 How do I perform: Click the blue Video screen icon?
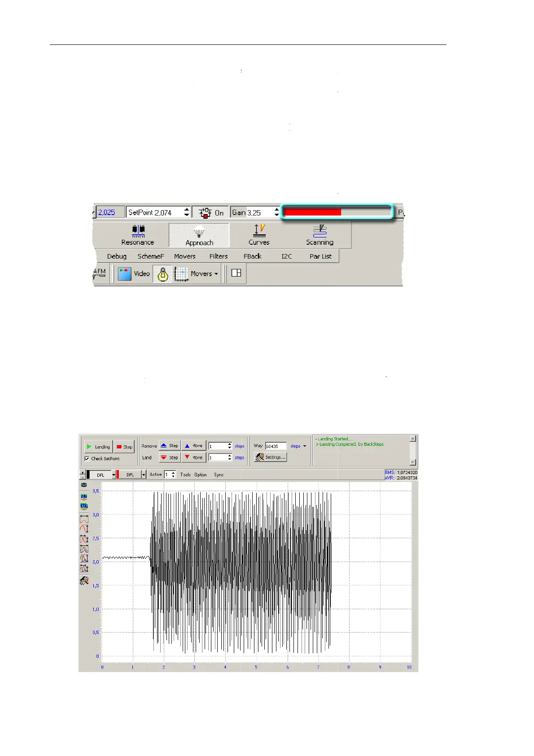pyautogui.click(x=124, y=274)
